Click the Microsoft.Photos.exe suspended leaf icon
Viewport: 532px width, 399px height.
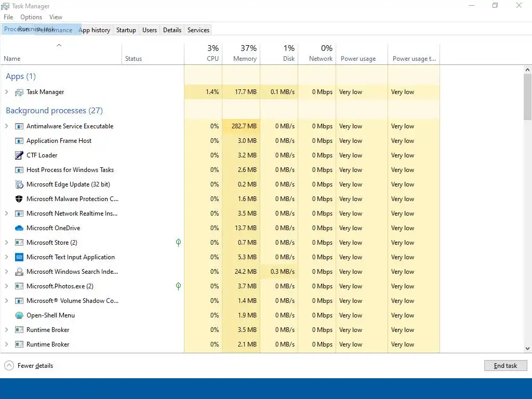pos(179,286)
